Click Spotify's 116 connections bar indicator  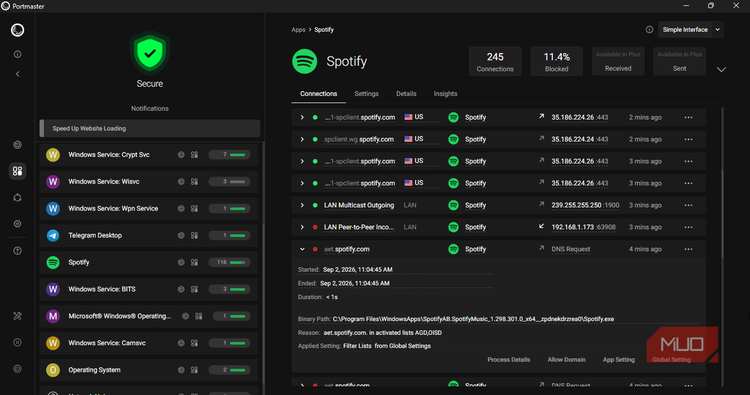click(229, 262)
